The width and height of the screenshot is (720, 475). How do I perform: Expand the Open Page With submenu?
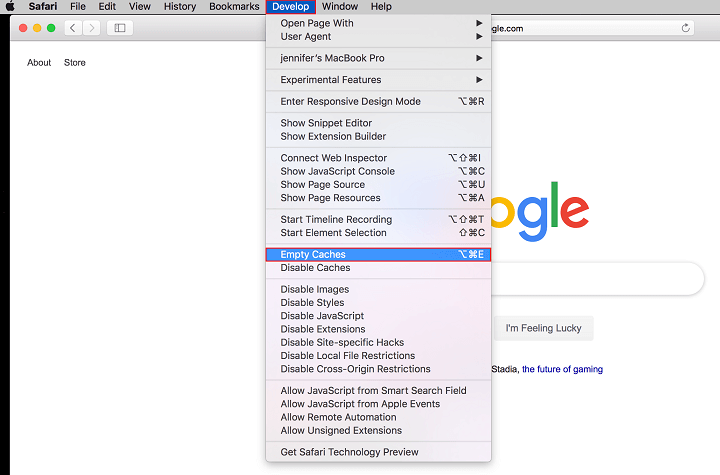click(x=378, y=23)
